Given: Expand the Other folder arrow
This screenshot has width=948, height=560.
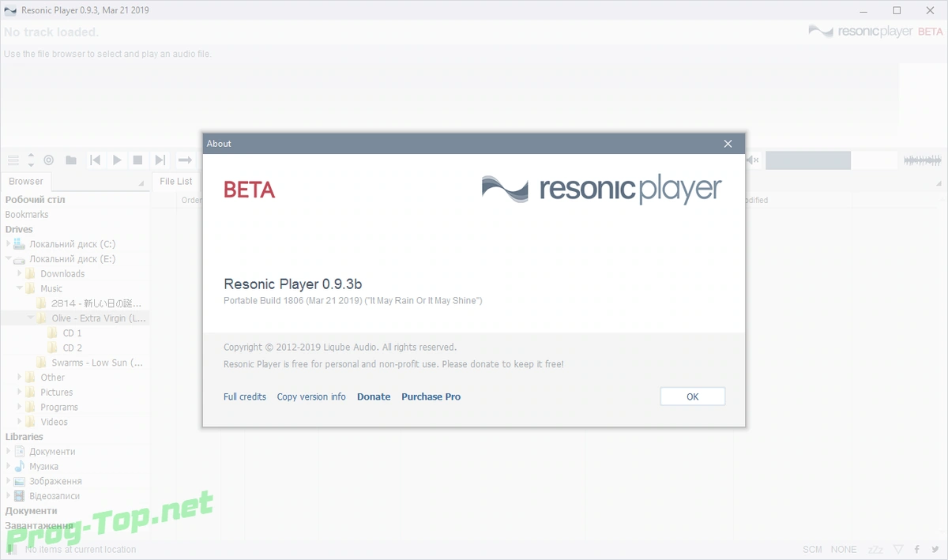Looking at the screenshot, I should [x=20, y=378].
